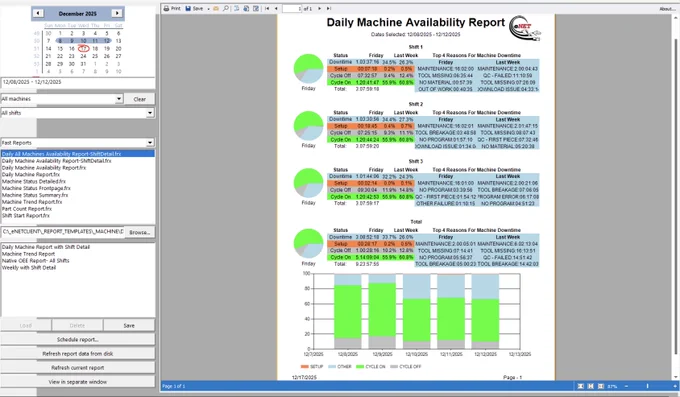Click the zoom out minus icon
The height and width of the screenshot is (397, 680).
point(626,386)
